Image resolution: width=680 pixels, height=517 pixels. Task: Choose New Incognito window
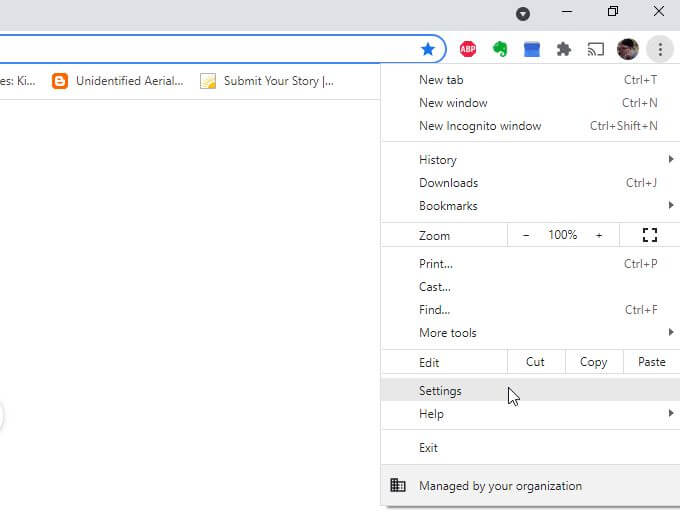(480, 126)
